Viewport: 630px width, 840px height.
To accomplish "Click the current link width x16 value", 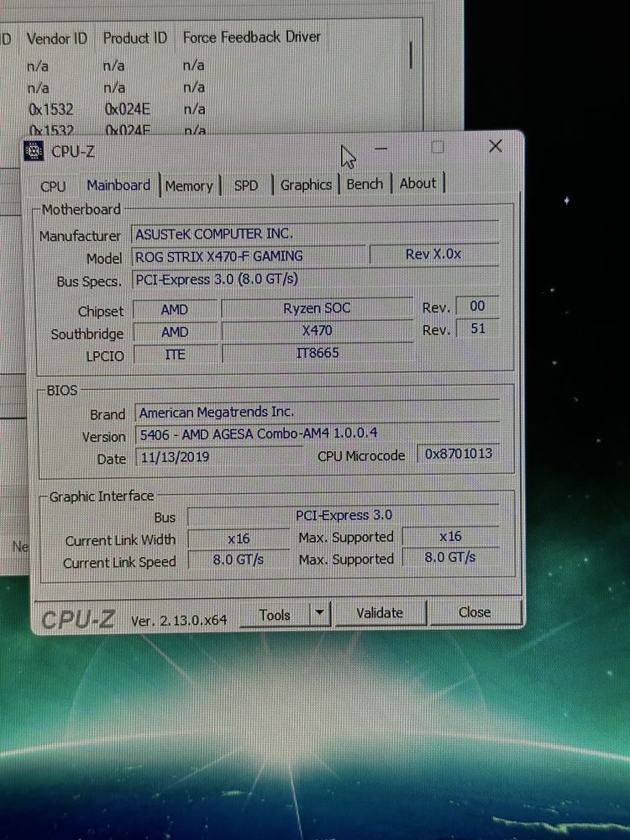I will (x=239, y=539).
